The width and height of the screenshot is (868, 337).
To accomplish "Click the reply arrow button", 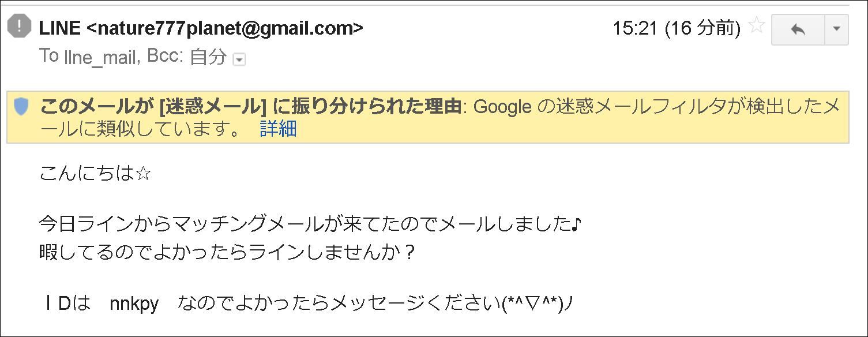I will pyautogui.click(x=798, y=29).
